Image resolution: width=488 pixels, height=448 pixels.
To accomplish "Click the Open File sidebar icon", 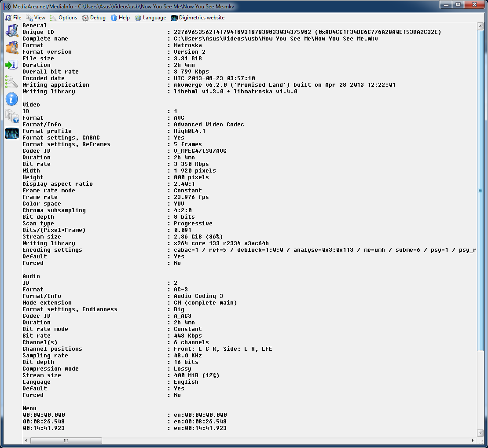I will [12, 30].
